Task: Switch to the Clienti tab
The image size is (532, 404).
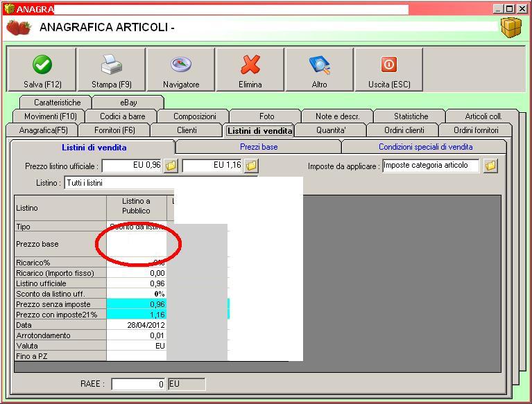Action: click(187, 130)
